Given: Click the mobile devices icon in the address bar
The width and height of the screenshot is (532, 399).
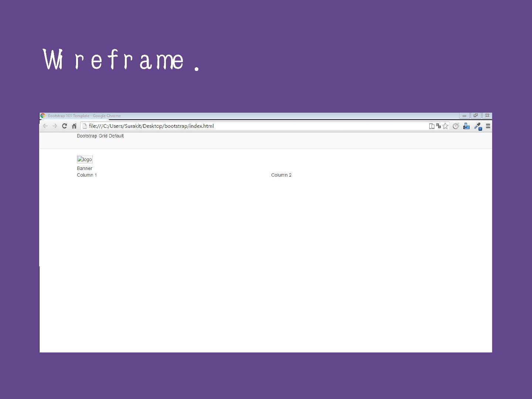Looking at the screenshot, I should (432, 126).
